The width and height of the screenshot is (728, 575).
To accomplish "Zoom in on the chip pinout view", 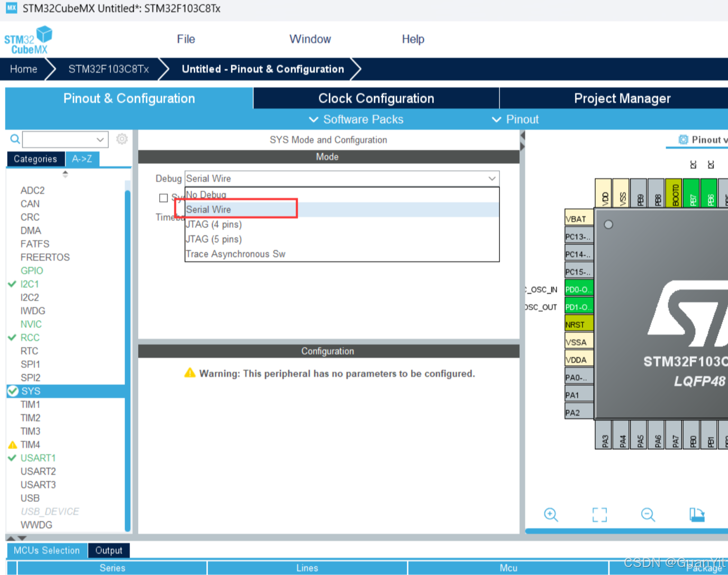I will (551, 515).
